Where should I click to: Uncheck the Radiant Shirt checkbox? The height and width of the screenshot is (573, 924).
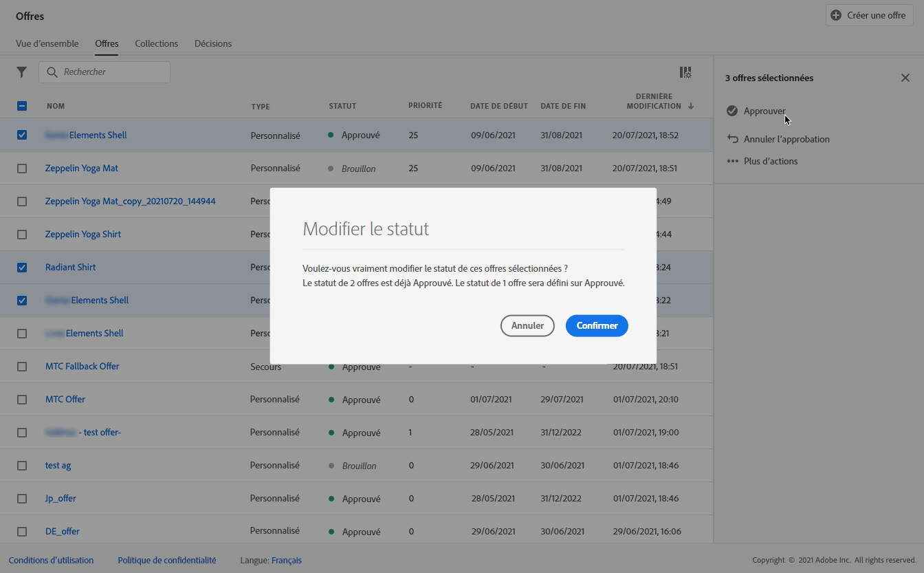click(x=22, y=268)
